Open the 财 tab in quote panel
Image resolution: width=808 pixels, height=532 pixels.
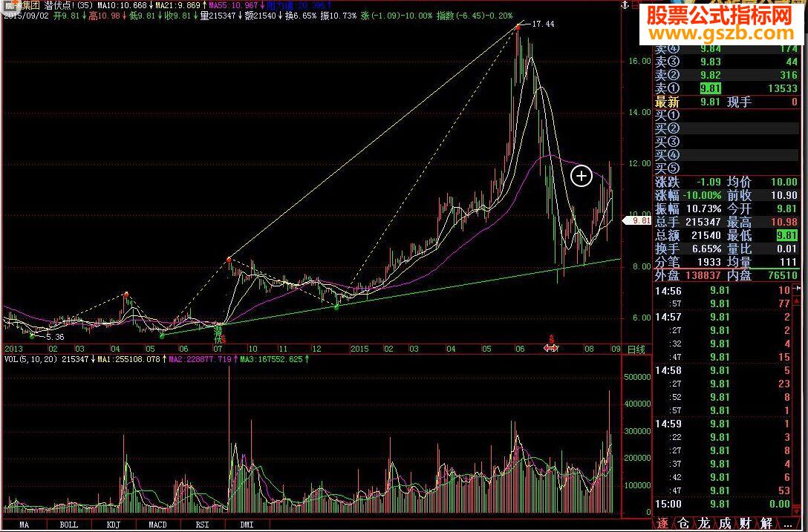pos(746,524)
